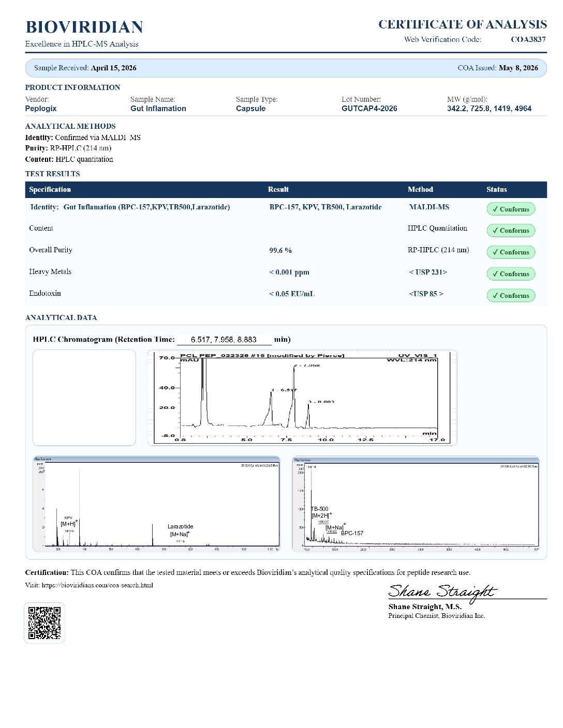Click the Conforms badge in Overall Purity row
563x728 pixels.
(511, 252)
